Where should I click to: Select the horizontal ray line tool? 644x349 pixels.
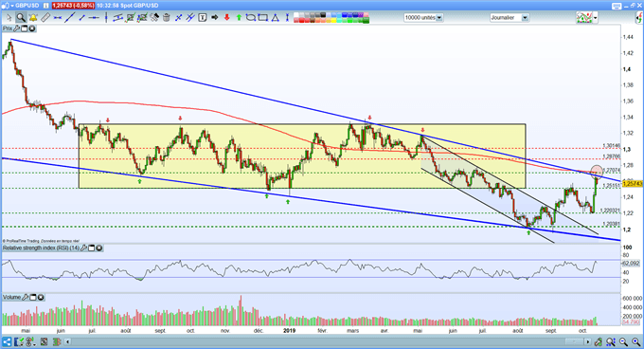click(x=94, y=18)
